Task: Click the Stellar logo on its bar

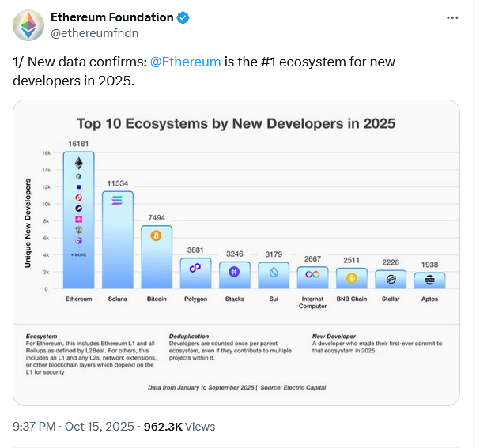Action: [390, 279]
